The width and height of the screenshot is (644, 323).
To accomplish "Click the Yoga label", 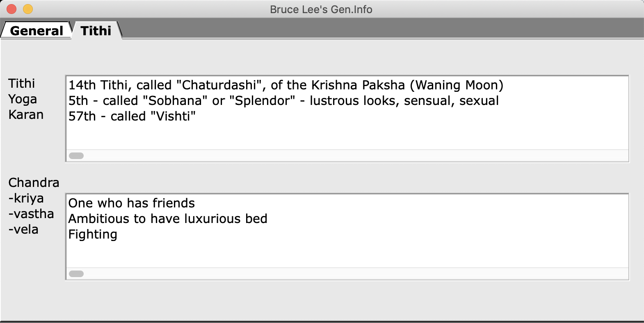I will tap(23, 99).
